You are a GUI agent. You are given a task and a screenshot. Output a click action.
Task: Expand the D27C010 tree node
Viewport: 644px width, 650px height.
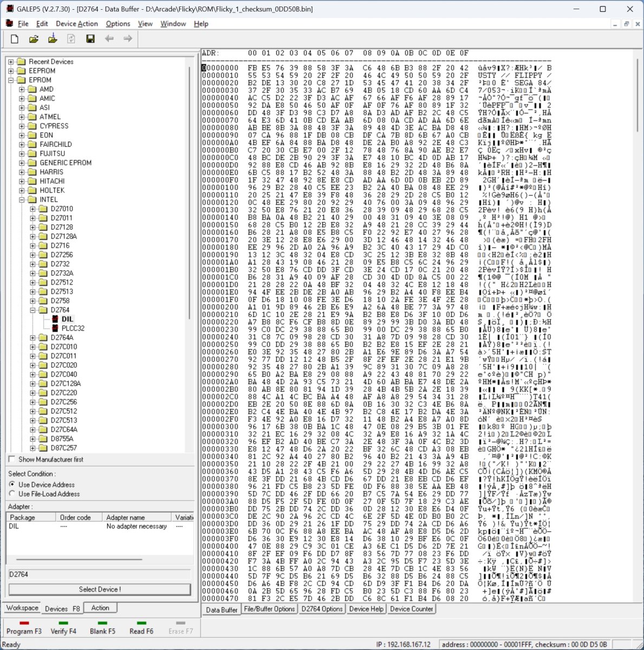[x=32, y=347]
